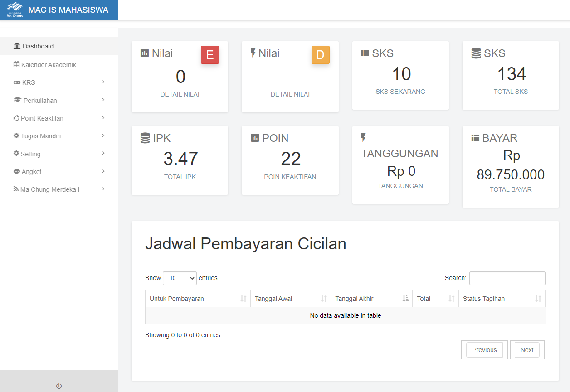This screenshot has width=570, height=392.
Task: Expand the KRS submenu chevron
Action: (x=103, y=82)
